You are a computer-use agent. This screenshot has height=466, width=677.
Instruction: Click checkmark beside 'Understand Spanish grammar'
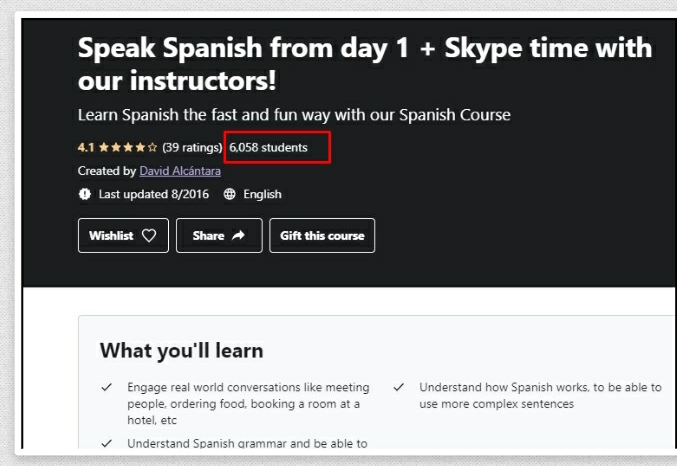pos(106,443)
